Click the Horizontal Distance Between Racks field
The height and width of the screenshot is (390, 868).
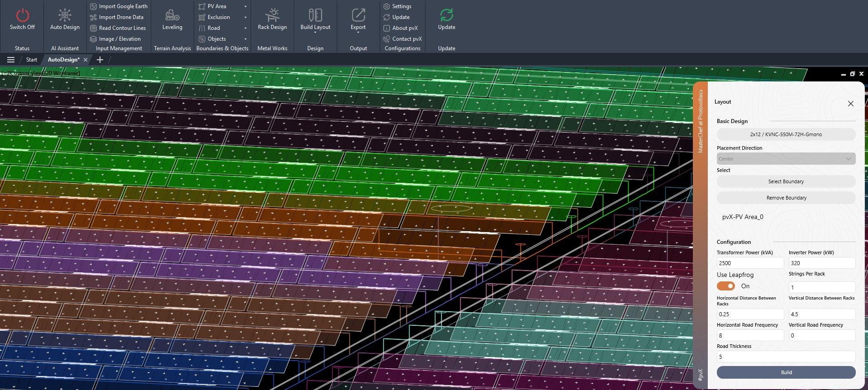750,314
